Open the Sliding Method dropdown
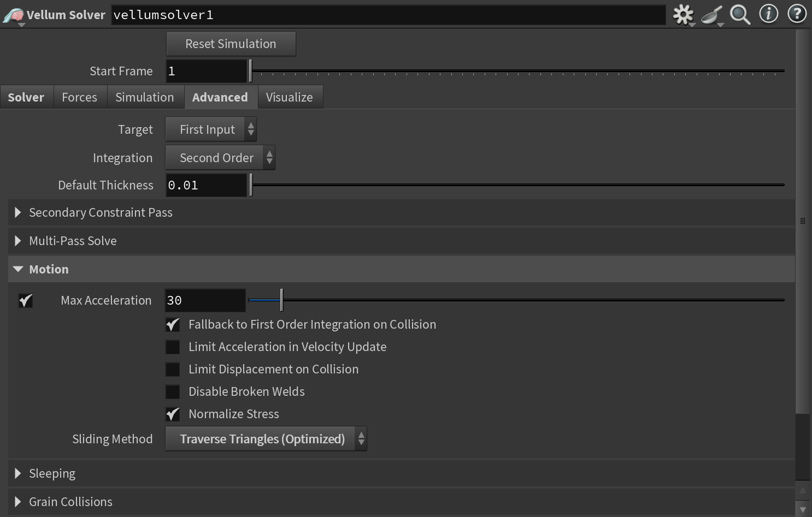This screenshot has height=517, width=812. pos(266,439)
